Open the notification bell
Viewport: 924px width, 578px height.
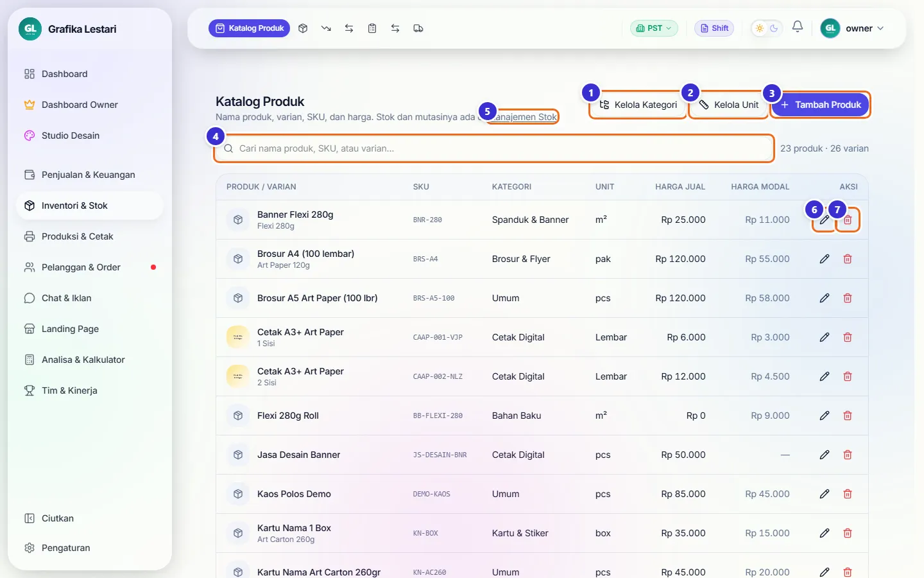tap(798, 27)
